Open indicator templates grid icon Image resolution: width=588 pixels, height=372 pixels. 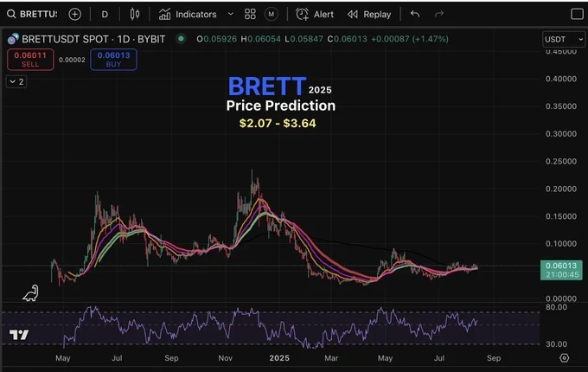(250, 14)
